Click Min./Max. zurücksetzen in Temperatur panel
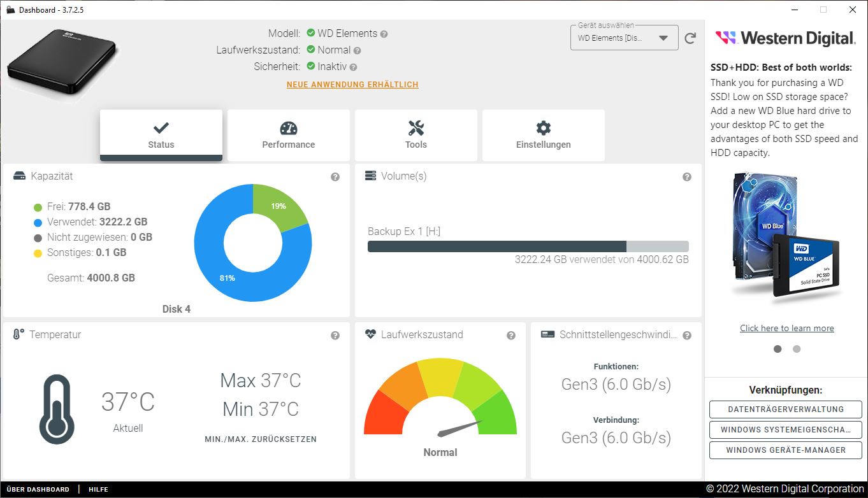The height and width of the screenshot is (498, 868). [261, 439]
